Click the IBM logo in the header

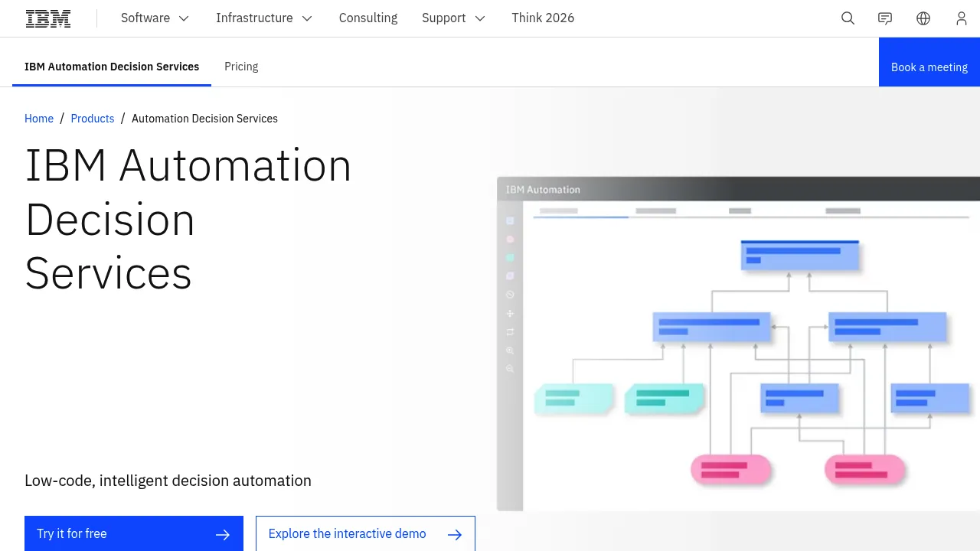click(48, 18)
